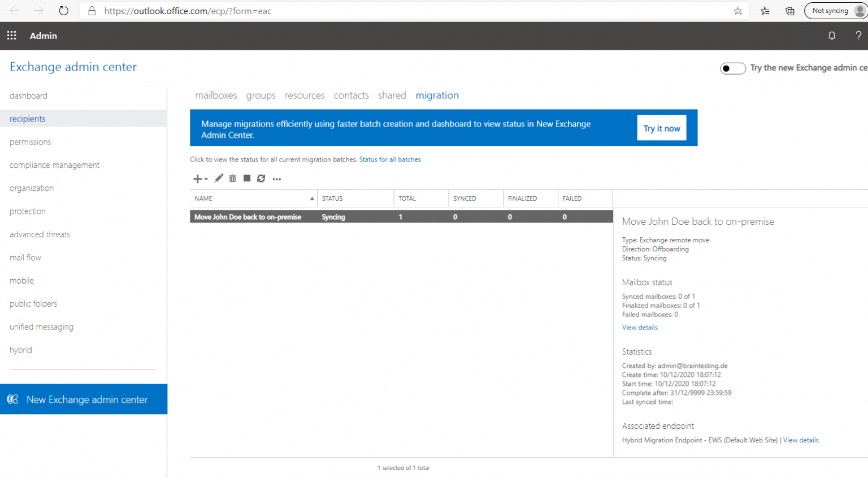Open Status for all batches link
The image size is (868, 478).
coord(390,159)
